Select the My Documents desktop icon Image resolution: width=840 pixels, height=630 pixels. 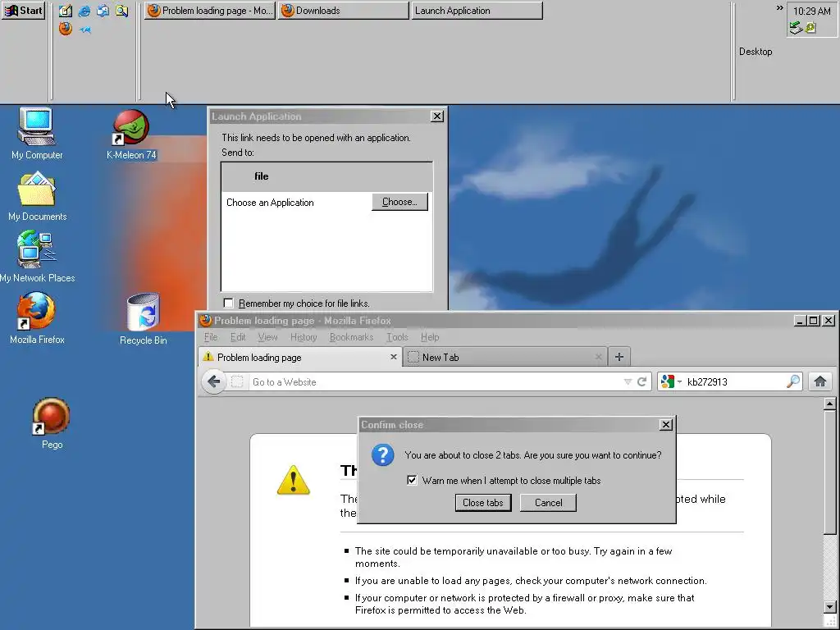click(x=38, y=196)
